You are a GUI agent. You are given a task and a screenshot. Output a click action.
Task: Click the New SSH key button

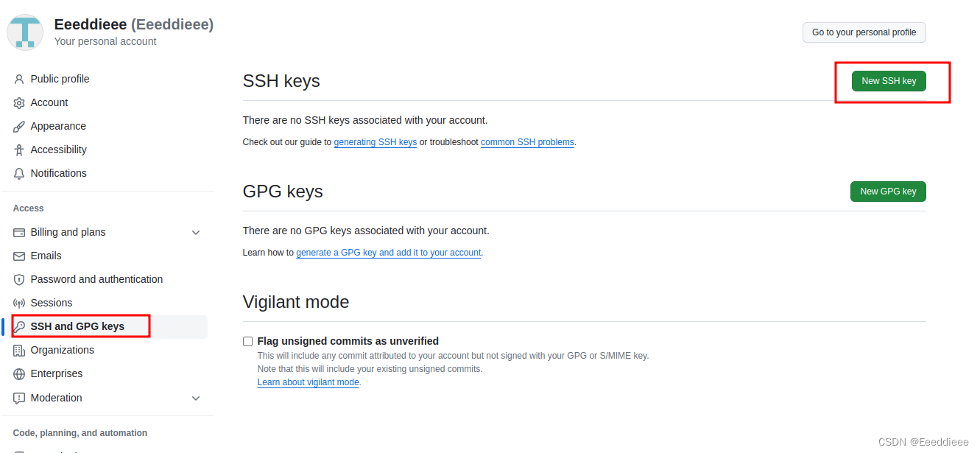tap(889, 81)
